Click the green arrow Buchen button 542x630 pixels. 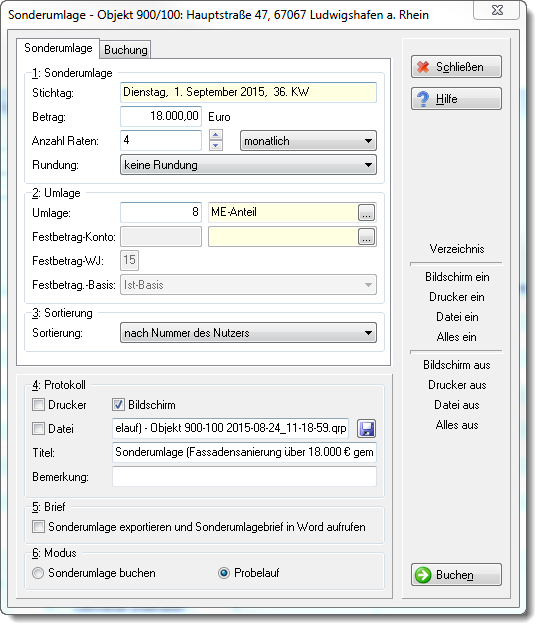456,575
